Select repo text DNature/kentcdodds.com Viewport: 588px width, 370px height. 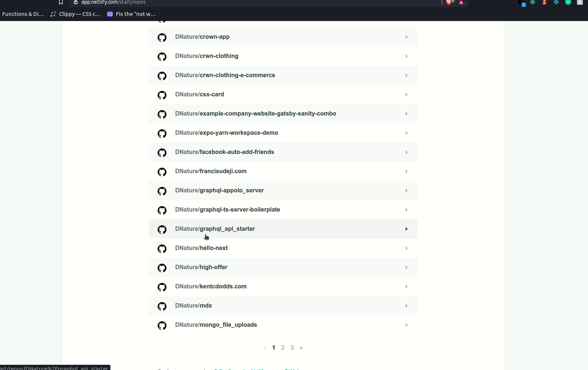pyautogui.click(x=211, y=287)
